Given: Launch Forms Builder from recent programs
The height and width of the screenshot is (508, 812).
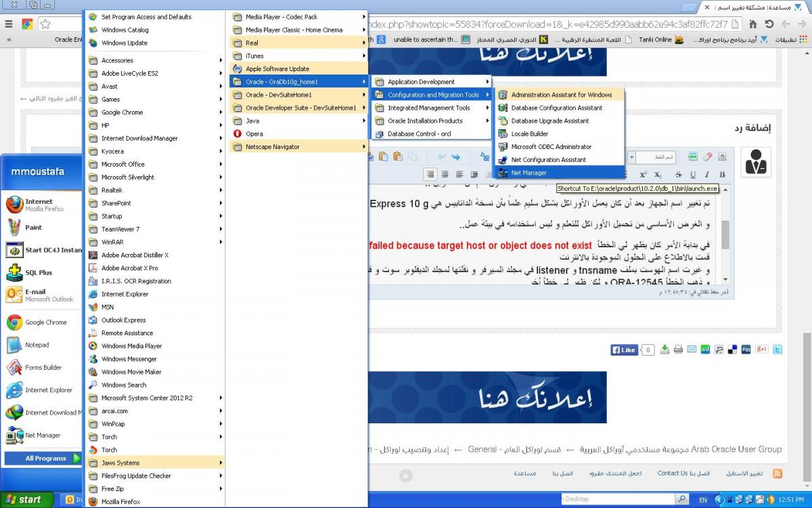Looking at the screenshot, I should (x=43, y=368).
